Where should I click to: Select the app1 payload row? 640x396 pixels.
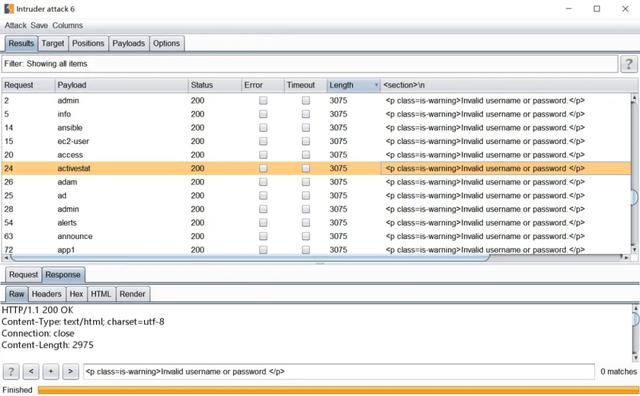tap(316, 249)
